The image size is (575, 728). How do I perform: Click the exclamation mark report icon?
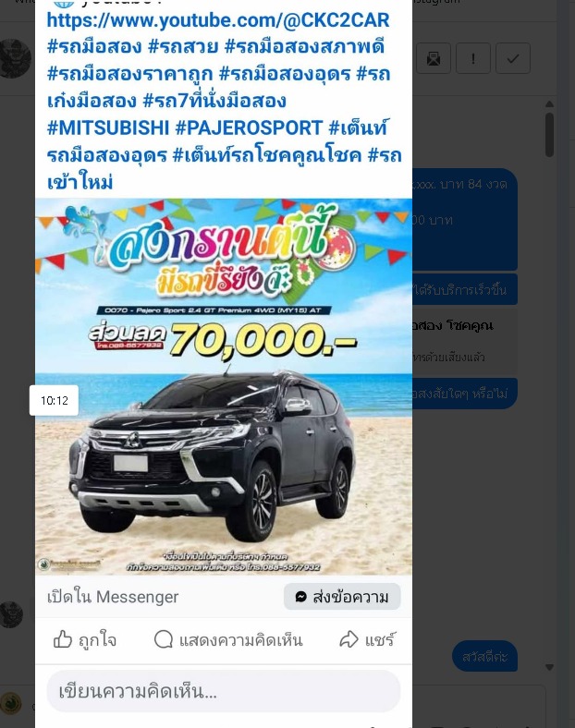(473, 58)
